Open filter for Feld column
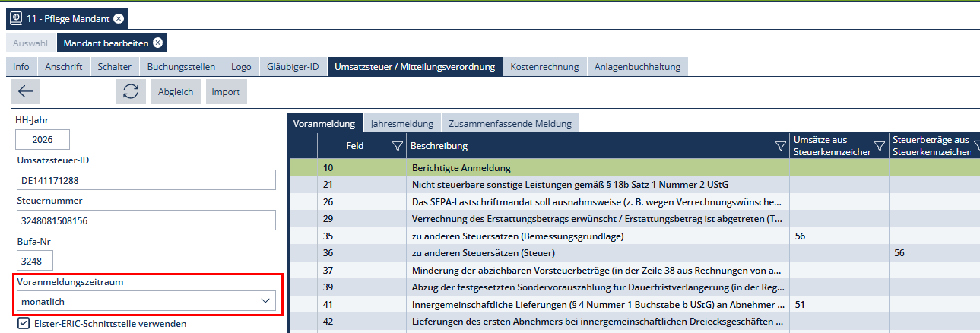This screenshot has width=980, height=333. (397, 146)
